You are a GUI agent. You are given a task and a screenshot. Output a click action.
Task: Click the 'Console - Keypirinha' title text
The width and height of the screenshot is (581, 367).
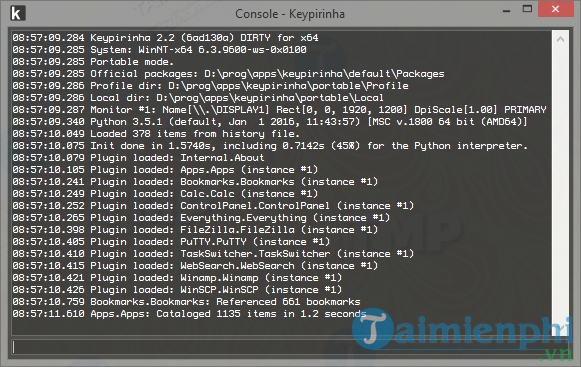[x=290, y=14]
